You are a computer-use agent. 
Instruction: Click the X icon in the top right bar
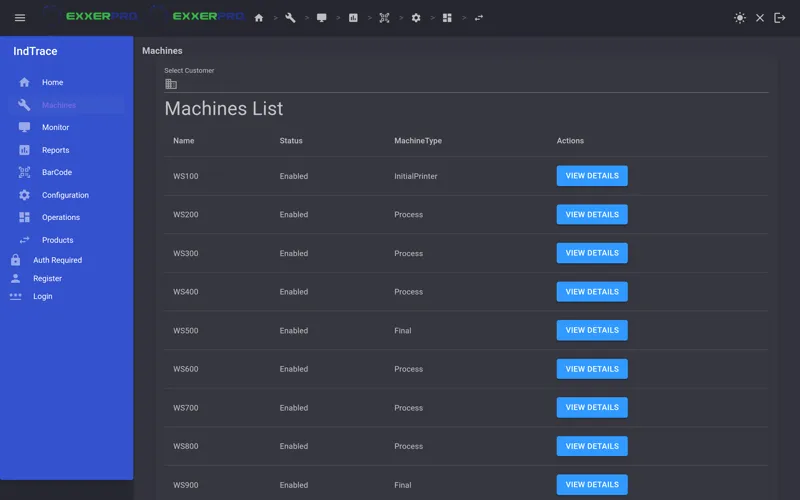point(760,18)
